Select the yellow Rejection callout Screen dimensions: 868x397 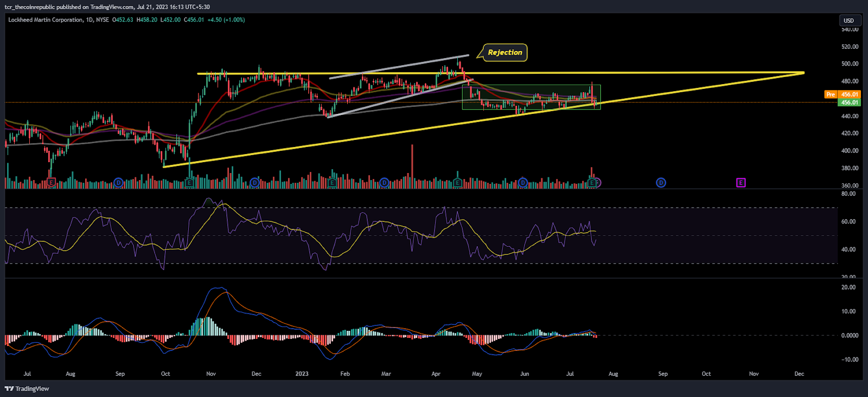tap(505, 52)
